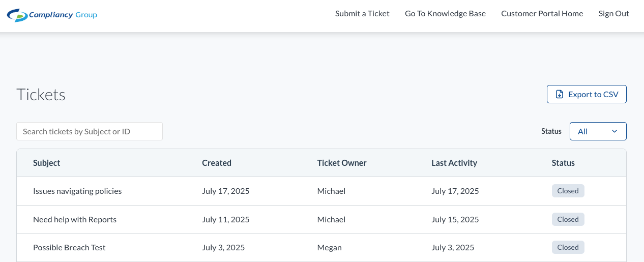The height and width of the screenshot is (262, 644).
Task: Open the Status filter dropdown showing All
Action: (x=598, y=131)
